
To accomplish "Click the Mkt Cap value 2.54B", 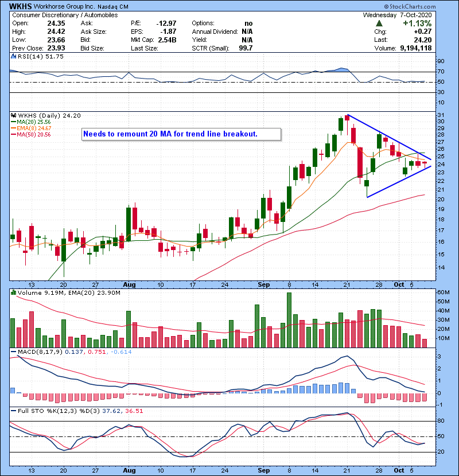I will [x=166, y=40].
